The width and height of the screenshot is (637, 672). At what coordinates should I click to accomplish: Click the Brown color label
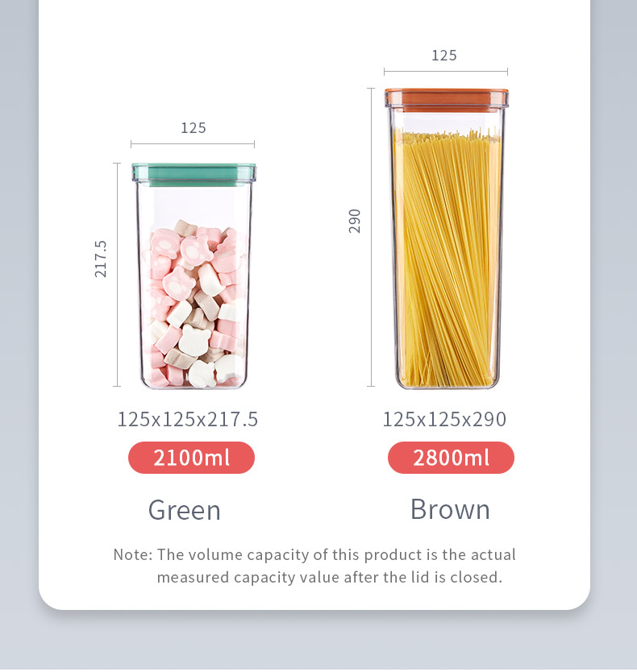click(x=450, y=509)
